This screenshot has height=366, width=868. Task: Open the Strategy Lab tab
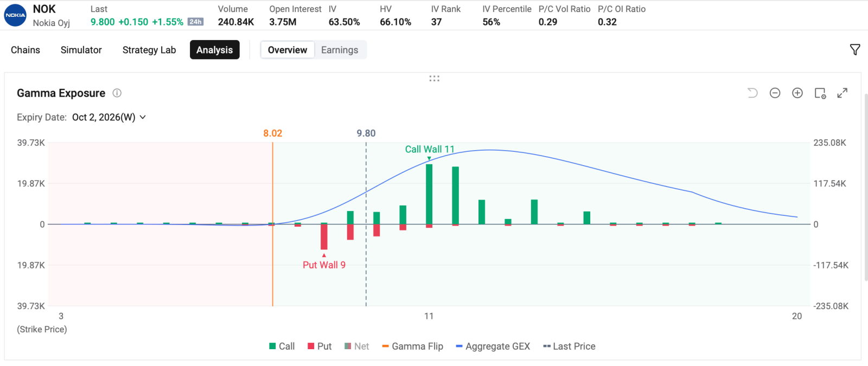coord(149,50)
